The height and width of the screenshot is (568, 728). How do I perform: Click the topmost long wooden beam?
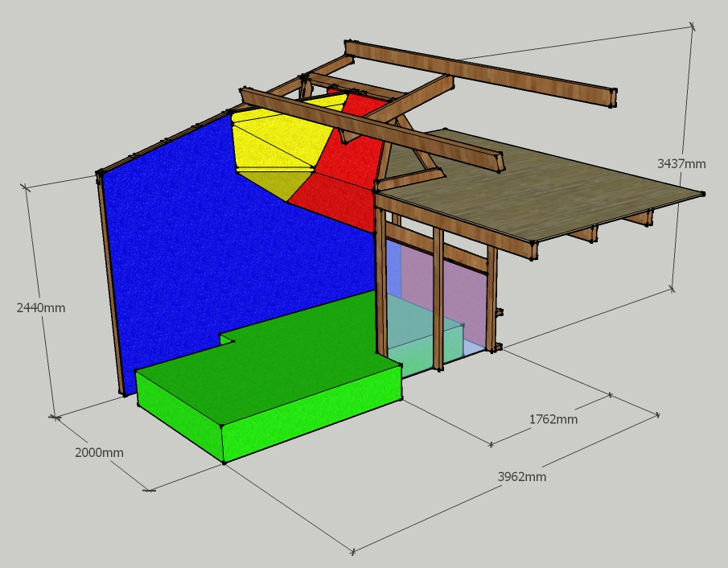(x=483, y=72)
